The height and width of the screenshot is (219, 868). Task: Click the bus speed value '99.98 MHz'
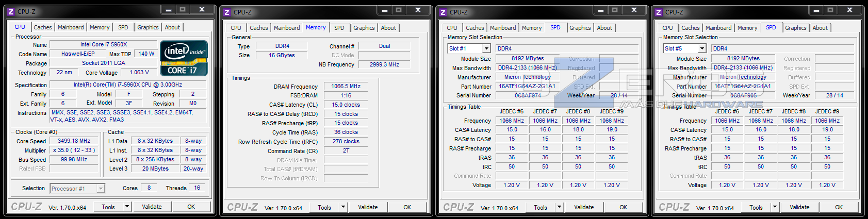(74, 159)
